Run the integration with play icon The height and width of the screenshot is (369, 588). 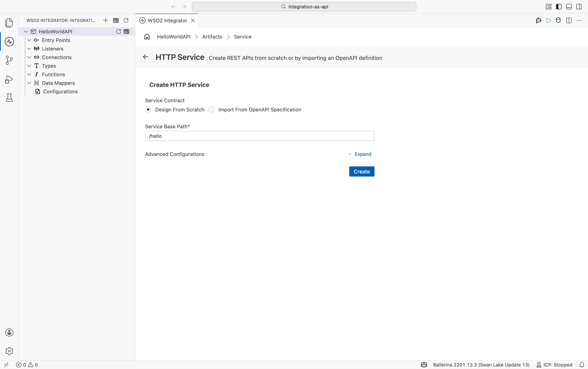(549, 20)
